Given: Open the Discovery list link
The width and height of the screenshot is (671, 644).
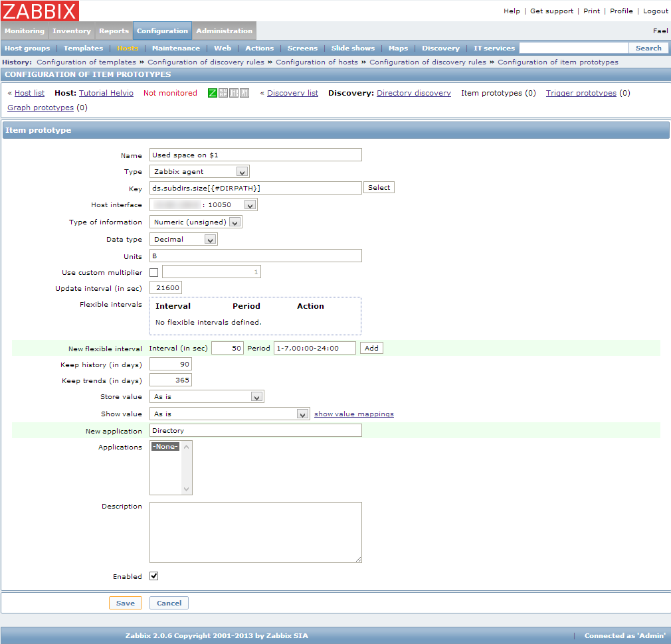Looking at the screenshot, I should (x=293, y=93).
